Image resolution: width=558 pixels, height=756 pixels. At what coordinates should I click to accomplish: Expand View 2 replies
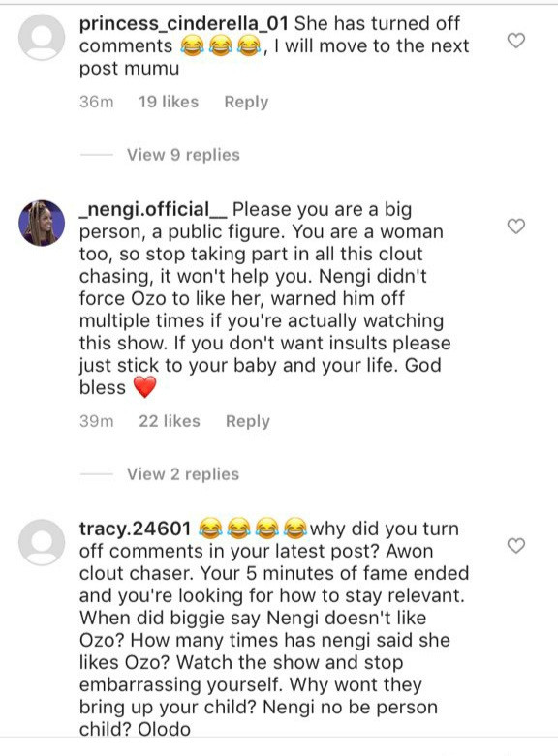point(183,474)
